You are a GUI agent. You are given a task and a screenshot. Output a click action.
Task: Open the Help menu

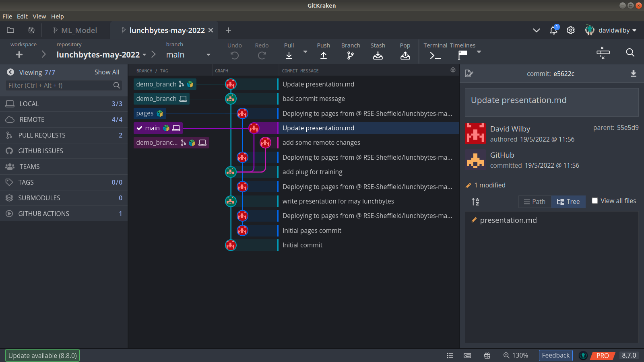click(57, 16)
